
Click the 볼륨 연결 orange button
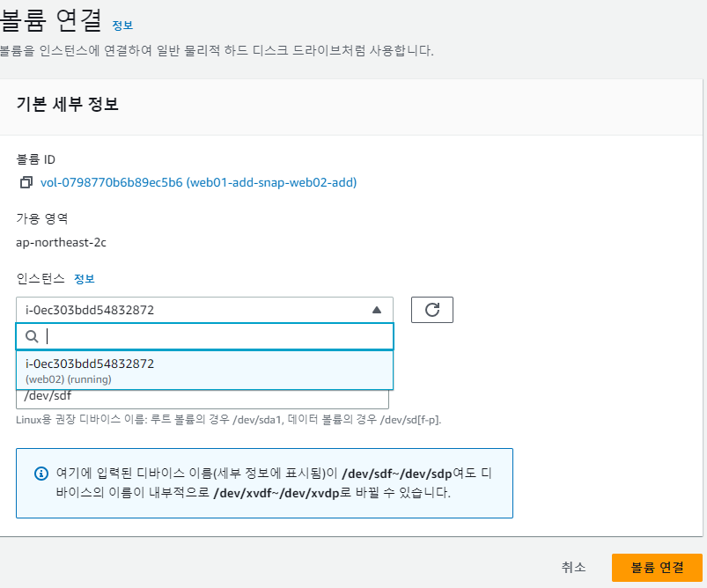point(657,567)
